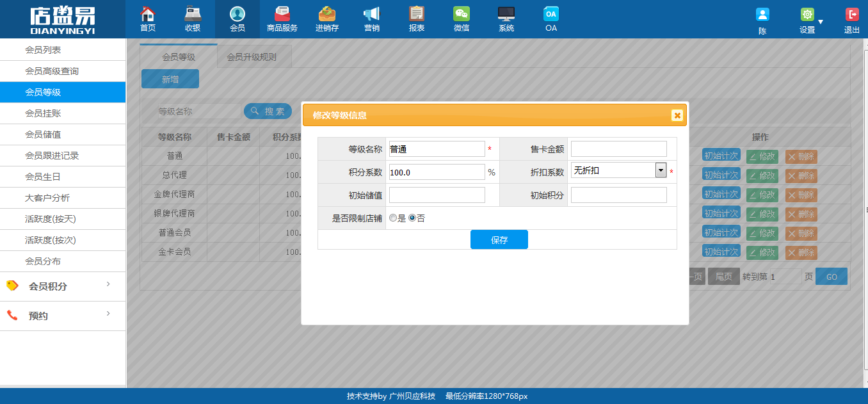Click the 退出 logout icon
The height and width of the screenshot is (404, 868).
pyautogui.click(x=852, y=15)
